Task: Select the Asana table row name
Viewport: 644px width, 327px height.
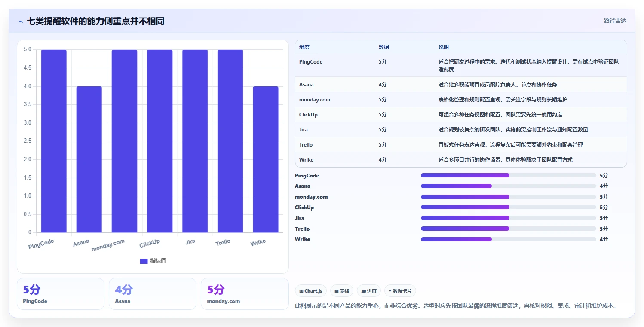Action: (307, 85)
